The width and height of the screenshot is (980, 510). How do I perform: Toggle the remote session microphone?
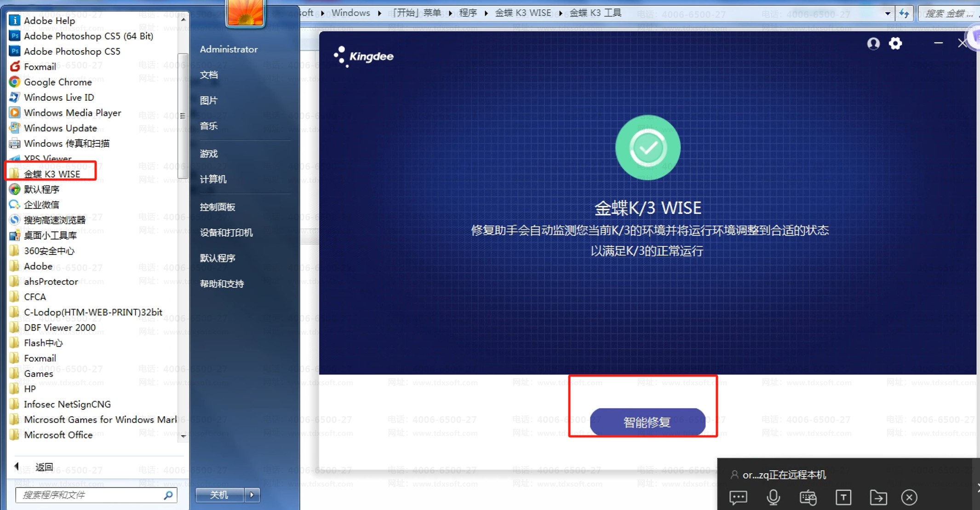[773, 497]
